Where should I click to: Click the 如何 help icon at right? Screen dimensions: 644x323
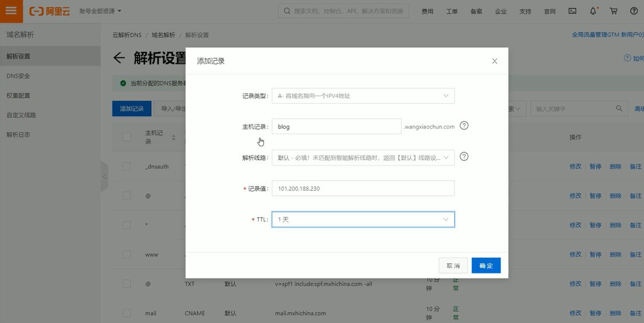[627, 59]
